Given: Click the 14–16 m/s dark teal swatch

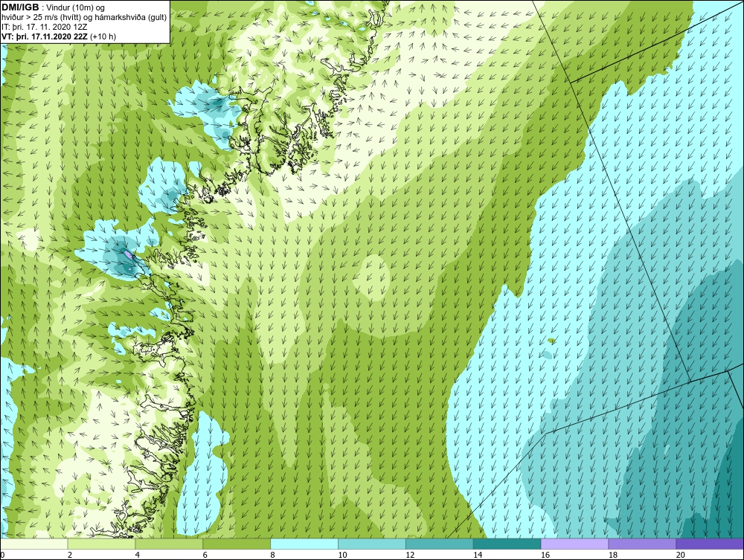Looking at the screenshot, I should 507,544.
